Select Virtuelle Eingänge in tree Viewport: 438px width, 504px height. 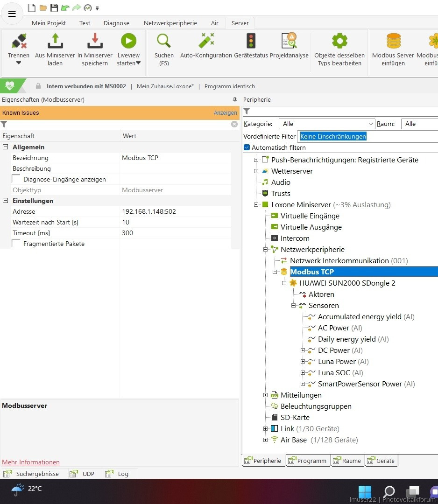click(310, 216)
